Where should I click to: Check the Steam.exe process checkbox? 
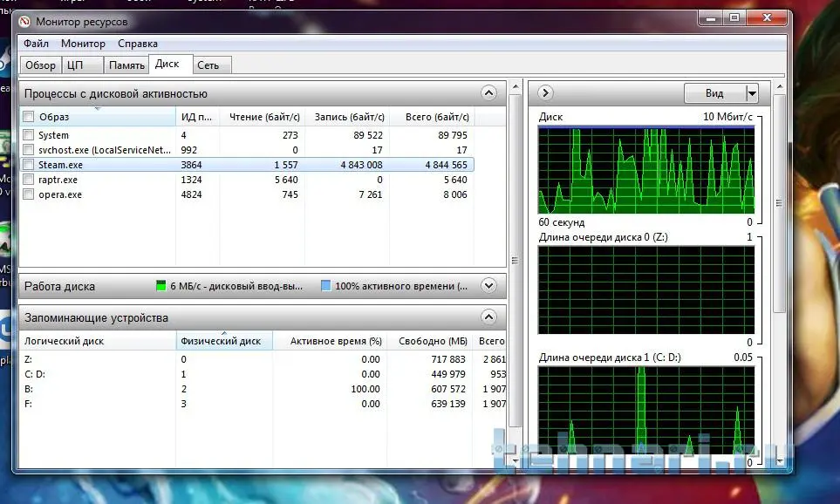click(29, 165)
